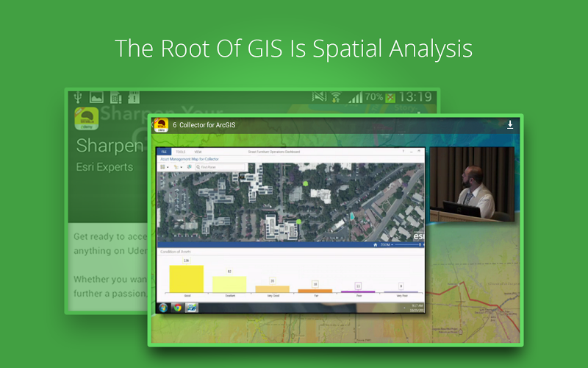Image resolution: width=588 pixels, height=368 pixels.
Task: Open the VIEW menu in the dashboard
Action: point(198,152)
